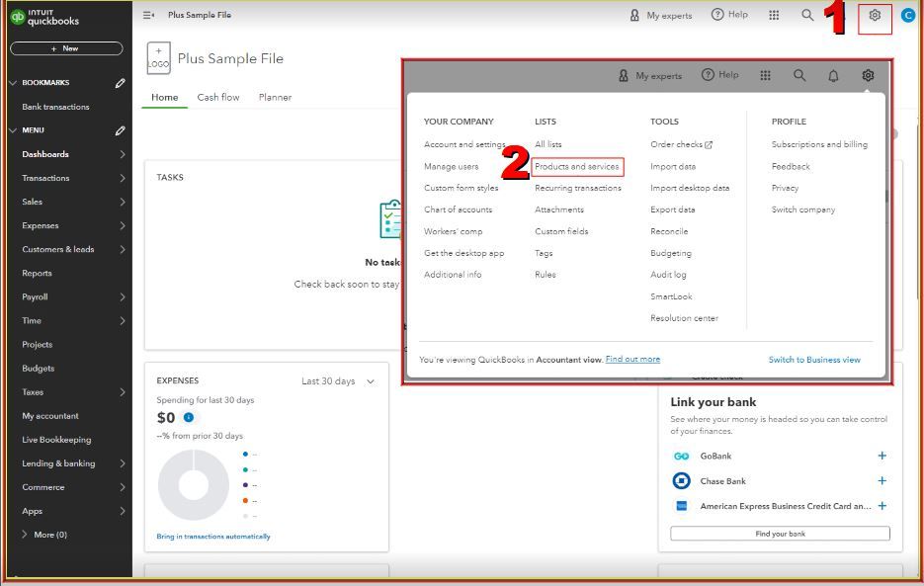Open Projects in the sidebar
924x586 pixels.
click(38, 345)
